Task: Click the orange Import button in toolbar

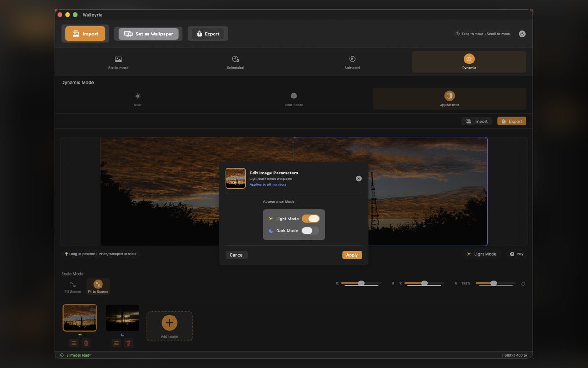Action: pyautogui.click(x=85, y=34)
